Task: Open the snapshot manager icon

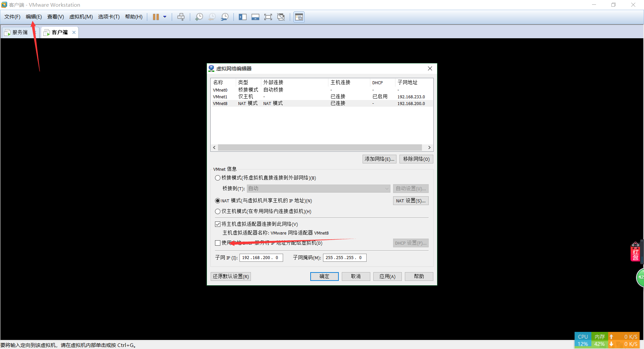Action: (x=225, y=17)
